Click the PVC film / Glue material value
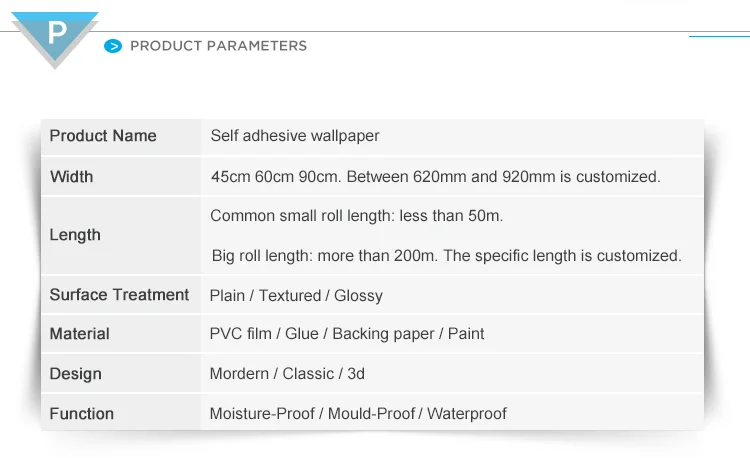Image resolution: width=750 pixels, height=458 pixels. [x=347, y=334]
